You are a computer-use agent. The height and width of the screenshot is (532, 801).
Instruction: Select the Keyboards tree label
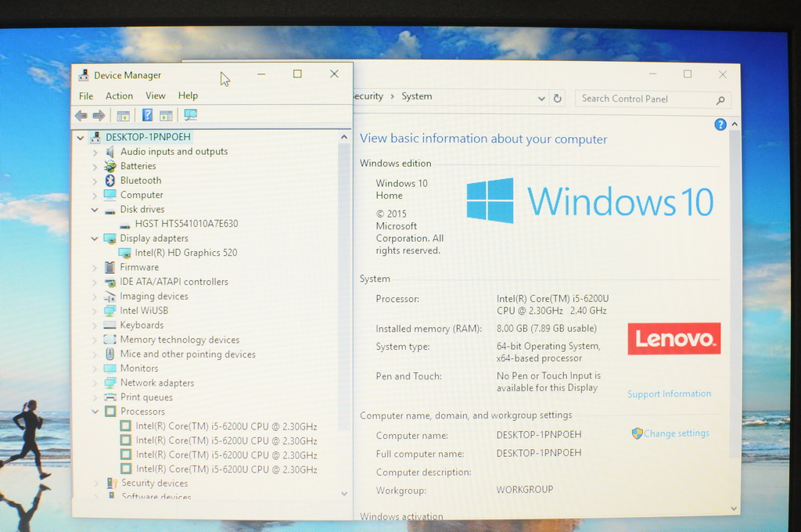coord(142,325)
